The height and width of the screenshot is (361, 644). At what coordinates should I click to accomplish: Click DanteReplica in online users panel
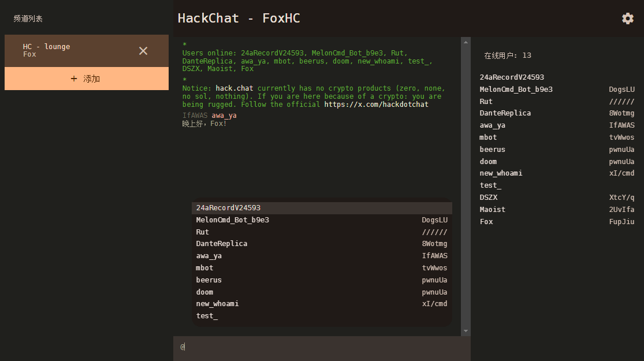(x=505, y=113)
